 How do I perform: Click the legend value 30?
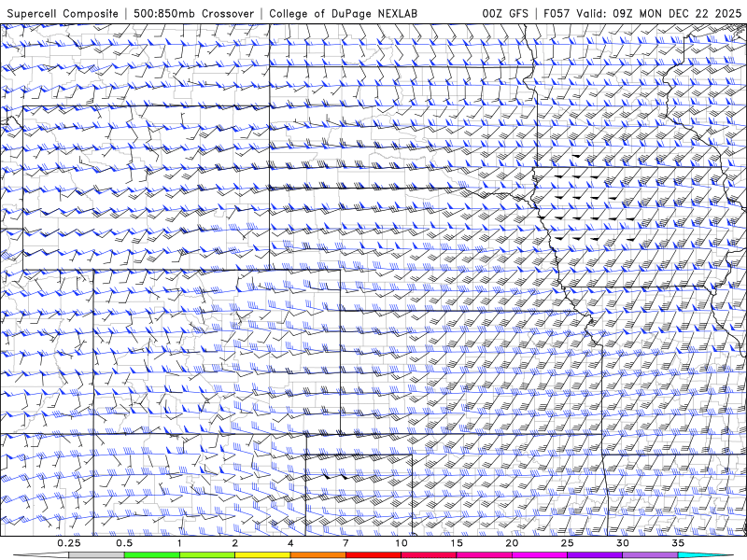[x=623, y=543]
